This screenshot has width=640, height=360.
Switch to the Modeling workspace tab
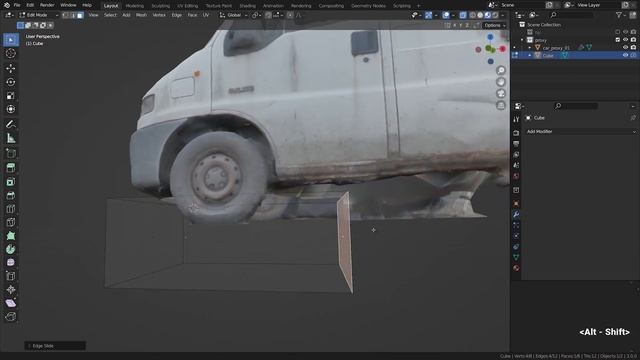[x=135, y=6]
